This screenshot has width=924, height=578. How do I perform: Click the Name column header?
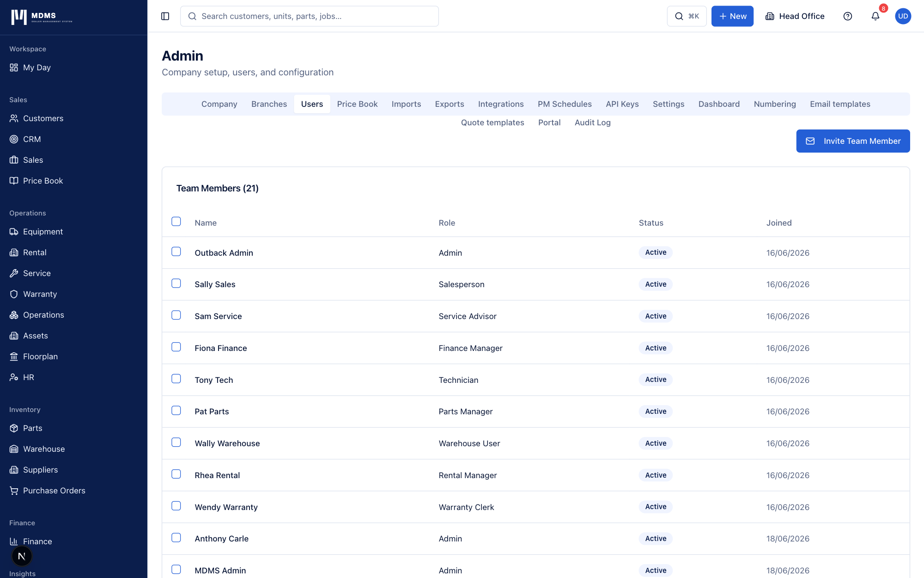click(x=206, y=223)
